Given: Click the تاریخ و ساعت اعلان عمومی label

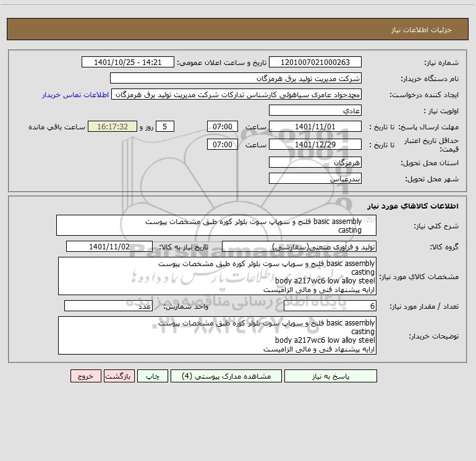Looking at the screenshot, I should 222,62.
